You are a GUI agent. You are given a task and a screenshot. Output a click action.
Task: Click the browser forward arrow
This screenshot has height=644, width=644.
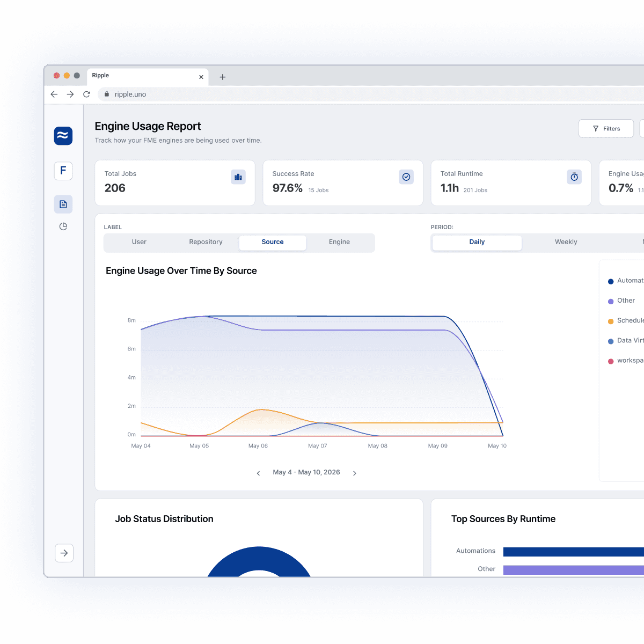[x=70, y=94]
